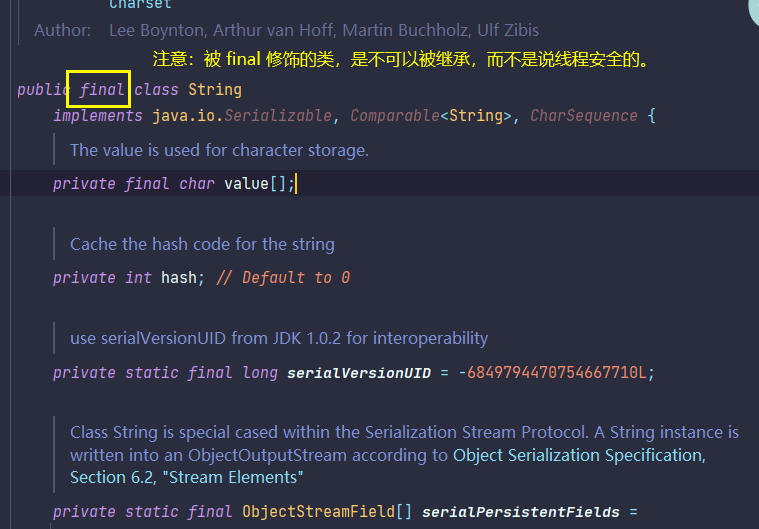Click the -6849794470754667710L numeric literal

click(x=555, y=373)
